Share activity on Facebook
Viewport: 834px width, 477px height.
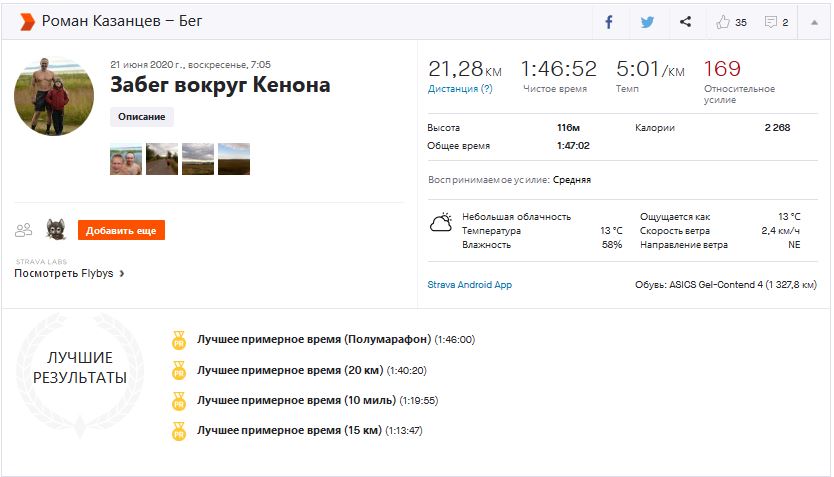pos(609,22)
